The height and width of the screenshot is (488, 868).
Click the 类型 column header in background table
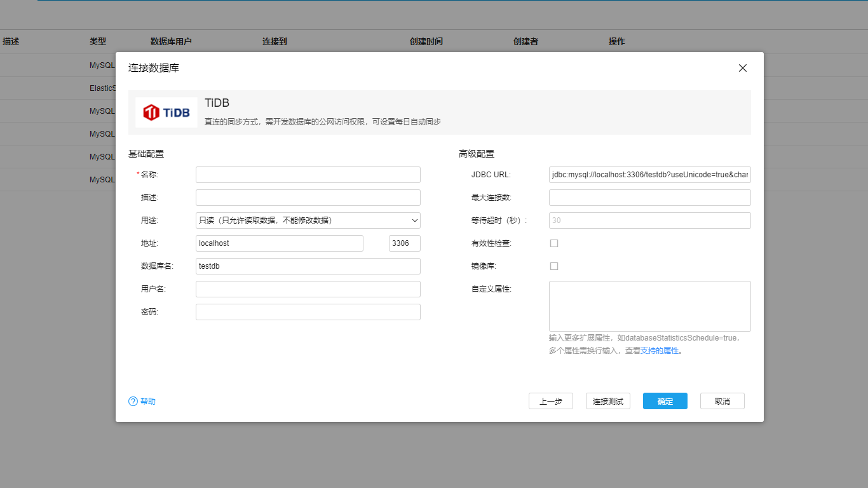pos(98,41)
